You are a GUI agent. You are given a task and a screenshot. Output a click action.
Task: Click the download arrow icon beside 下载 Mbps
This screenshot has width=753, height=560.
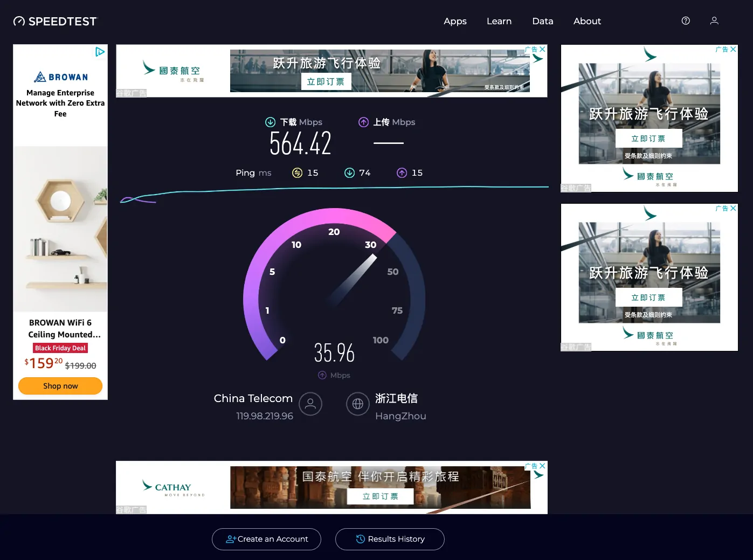(x=270, y=122)
